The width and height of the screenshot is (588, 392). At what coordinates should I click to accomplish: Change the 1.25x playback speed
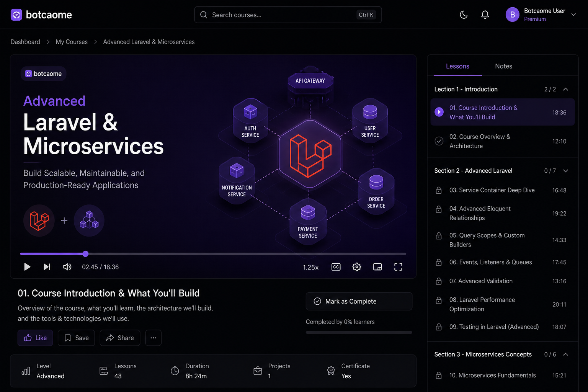311,267
